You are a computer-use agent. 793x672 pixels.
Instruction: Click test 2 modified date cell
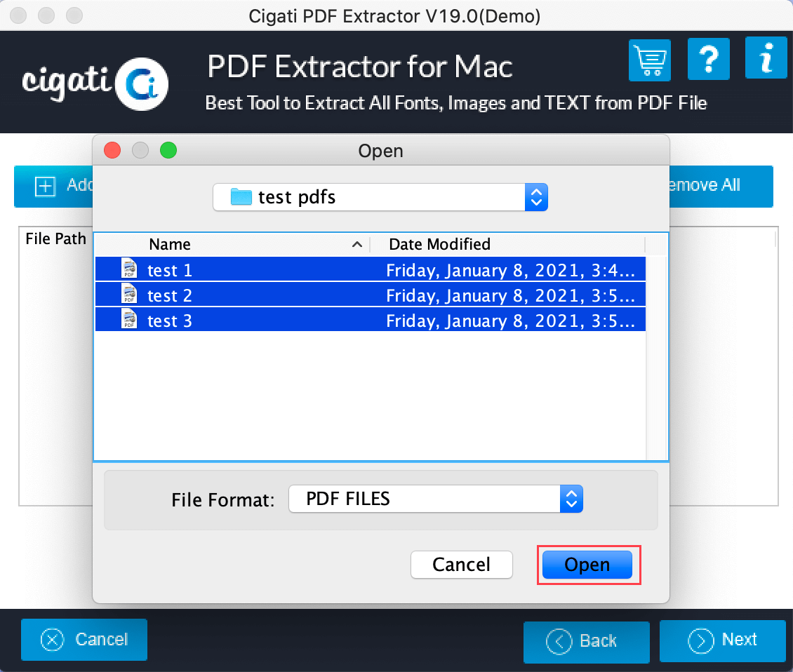click(x=510, y=296)
